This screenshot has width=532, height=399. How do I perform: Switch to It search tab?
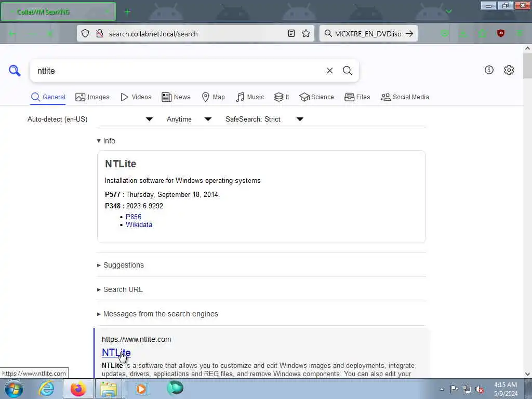pos(282,97)
